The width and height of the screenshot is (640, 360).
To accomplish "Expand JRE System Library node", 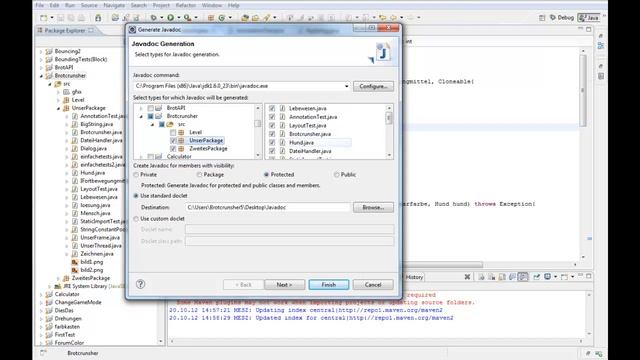I will point(50,286).
